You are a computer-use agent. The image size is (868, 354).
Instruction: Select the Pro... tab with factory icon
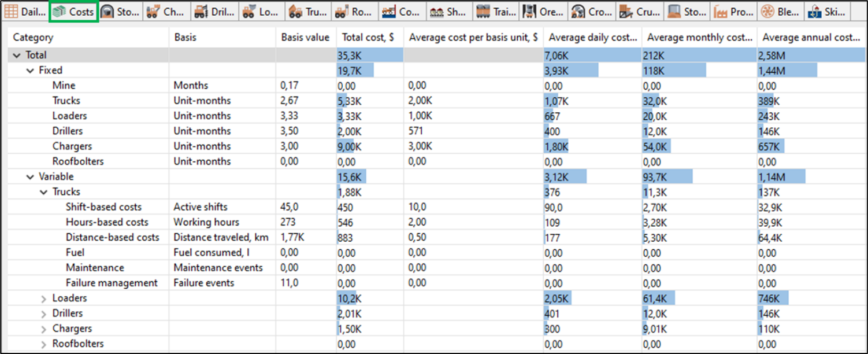point(733,12)
